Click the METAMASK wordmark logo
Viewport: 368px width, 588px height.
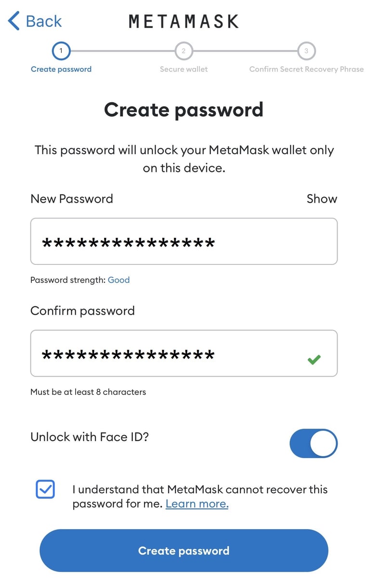183,20
